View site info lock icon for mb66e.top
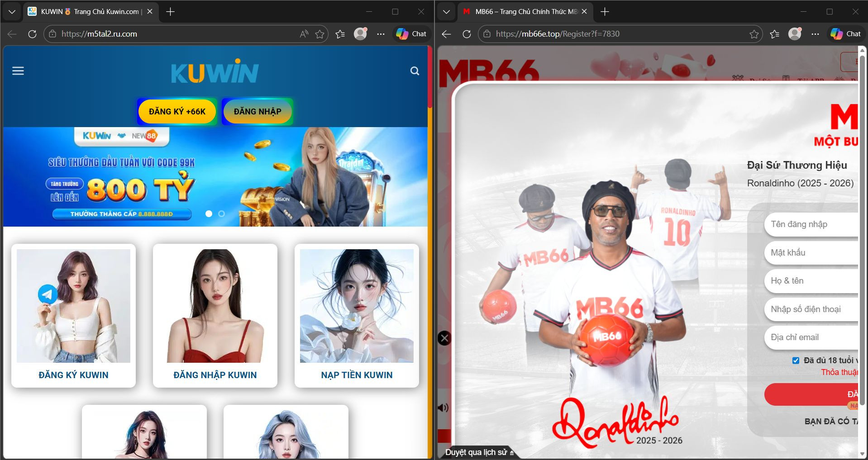 click(x=487, y=34)
